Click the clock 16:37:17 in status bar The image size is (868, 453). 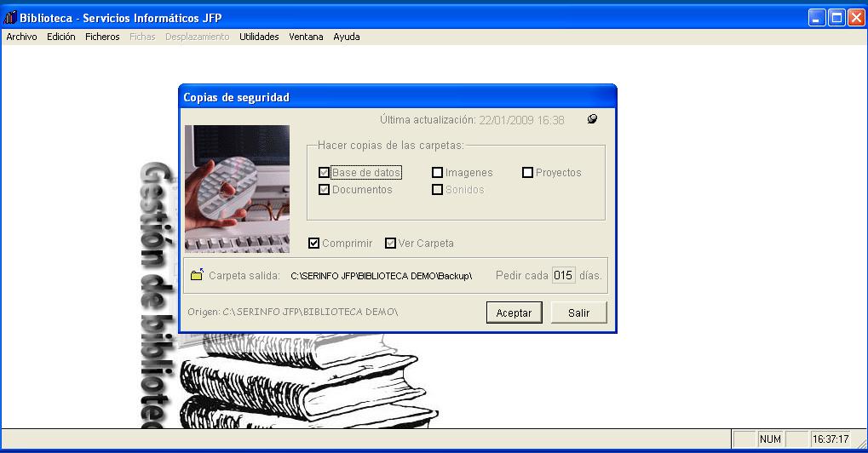click(x=831, y=439)
